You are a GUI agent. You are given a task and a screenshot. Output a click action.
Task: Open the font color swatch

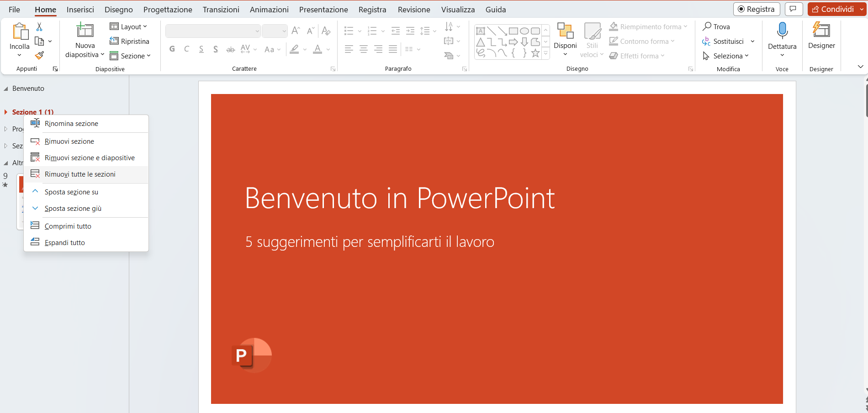click(x=318, y=49)
